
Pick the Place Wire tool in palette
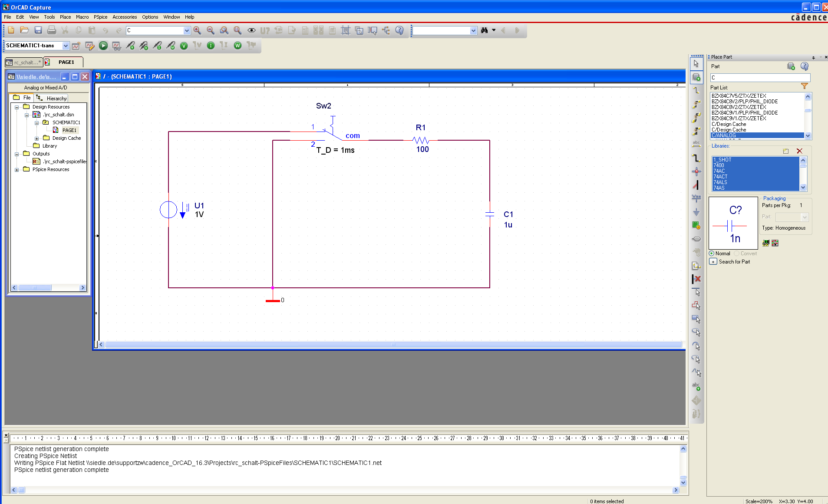point(696,90)
